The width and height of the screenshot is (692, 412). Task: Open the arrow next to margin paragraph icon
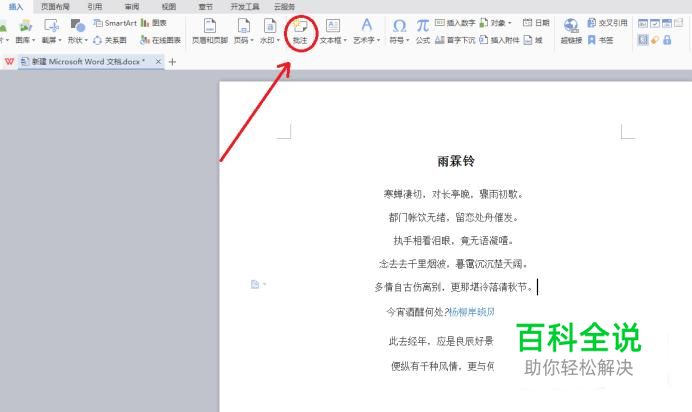pos(264,285)
